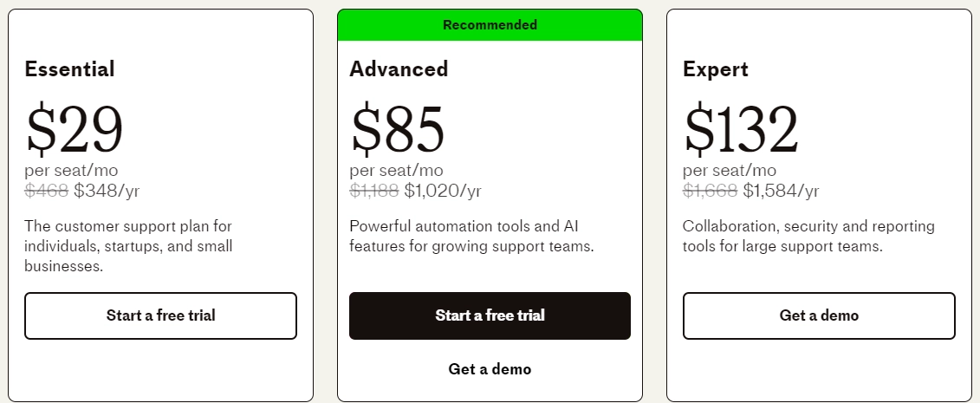Select the Expert plan heading
This screenshot has width=980, height=403.
[715, 68]
